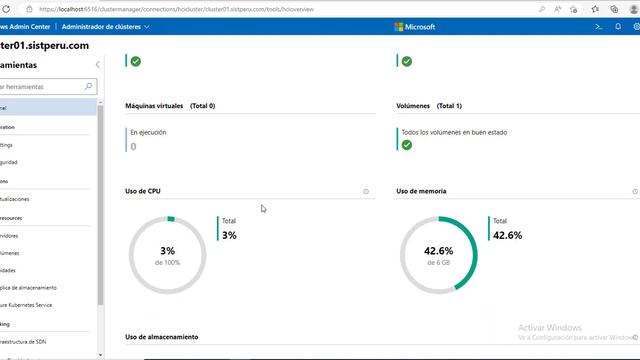Open PowerShell console icon in header
Screen dimensions: 640x360
(x=598, y=27)
